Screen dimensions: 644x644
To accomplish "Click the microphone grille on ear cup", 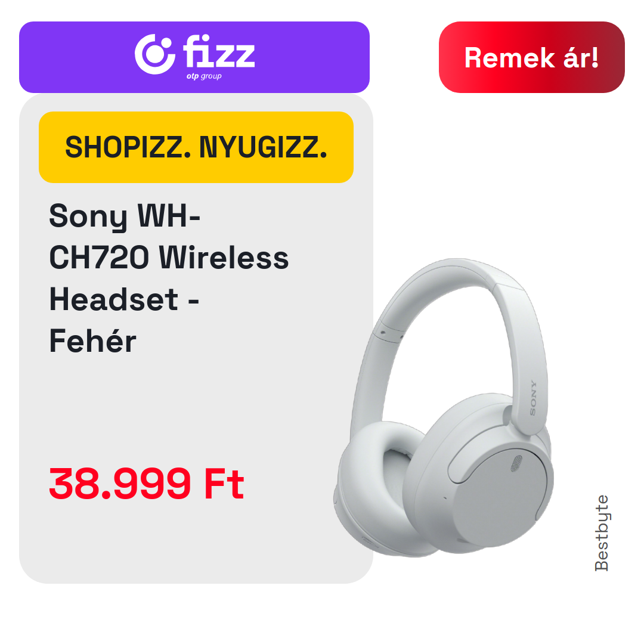I will click(516, 463).
